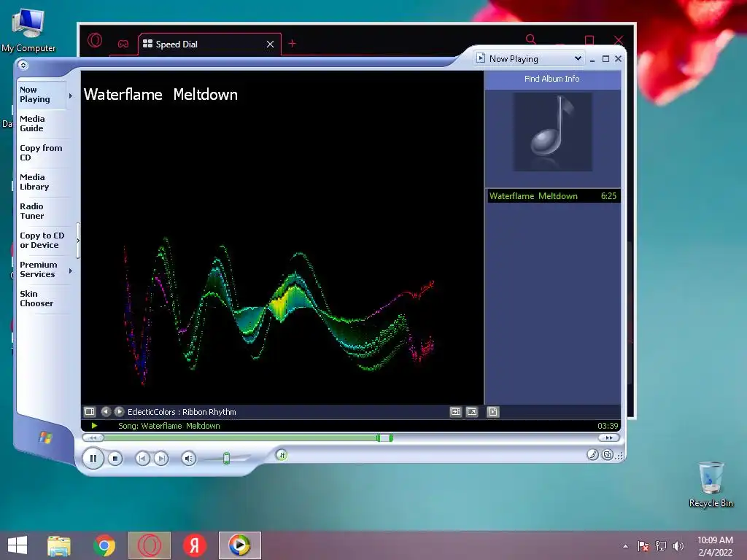Click the 6:25 track duration

608,196
